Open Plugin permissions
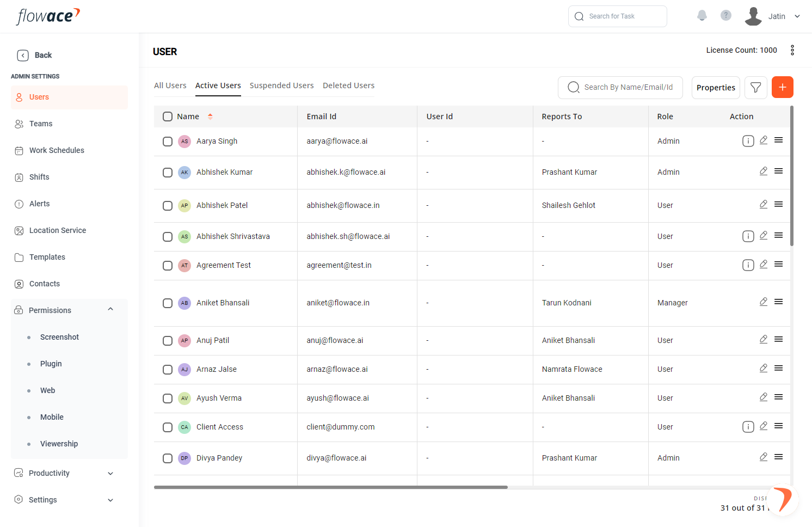 pos(51,364)
